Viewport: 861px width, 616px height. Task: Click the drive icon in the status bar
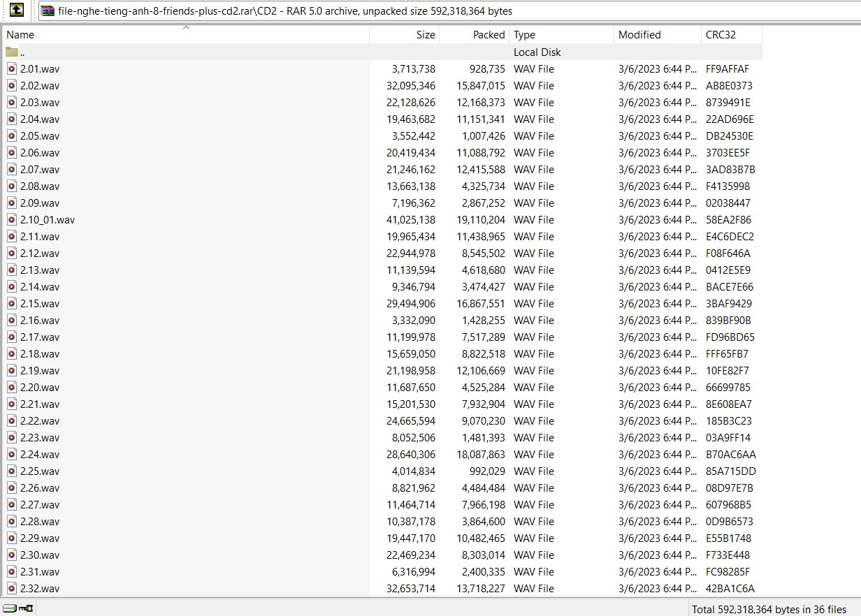tap(10, 608)
